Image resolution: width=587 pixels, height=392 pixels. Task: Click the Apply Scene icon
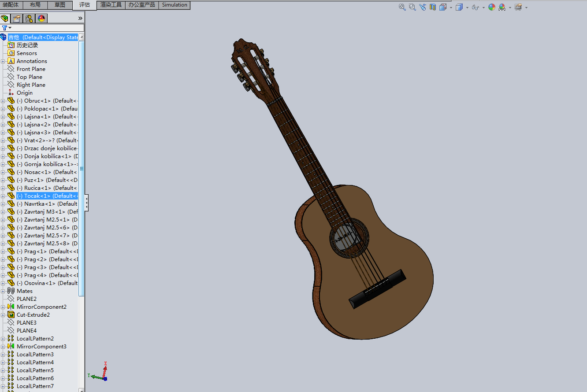click(502, 7)
